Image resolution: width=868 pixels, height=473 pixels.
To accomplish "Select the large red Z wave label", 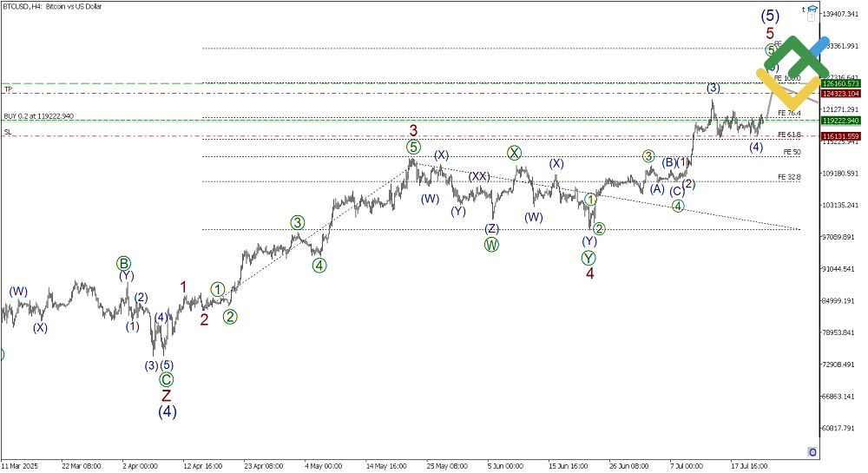I will 167,396.
